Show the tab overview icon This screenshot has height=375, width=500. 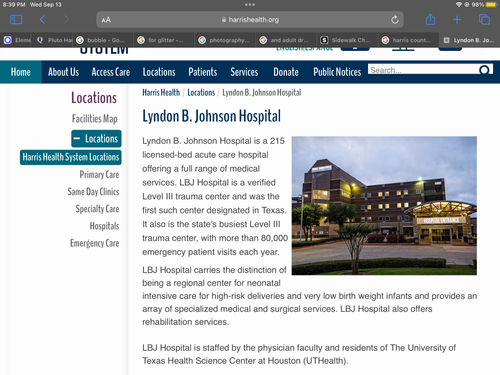click(484, 20)
